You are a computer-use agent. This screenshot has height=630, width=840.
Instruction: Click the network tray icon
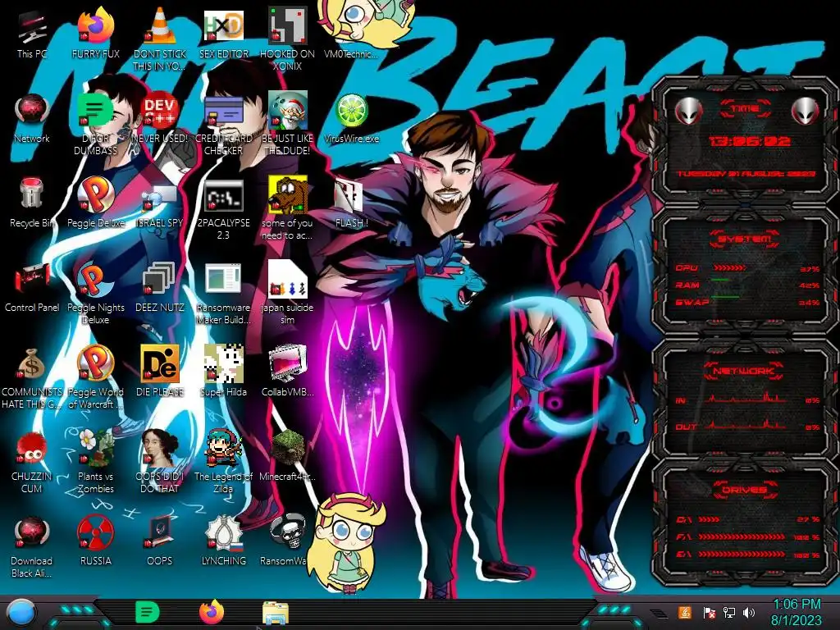729,612
